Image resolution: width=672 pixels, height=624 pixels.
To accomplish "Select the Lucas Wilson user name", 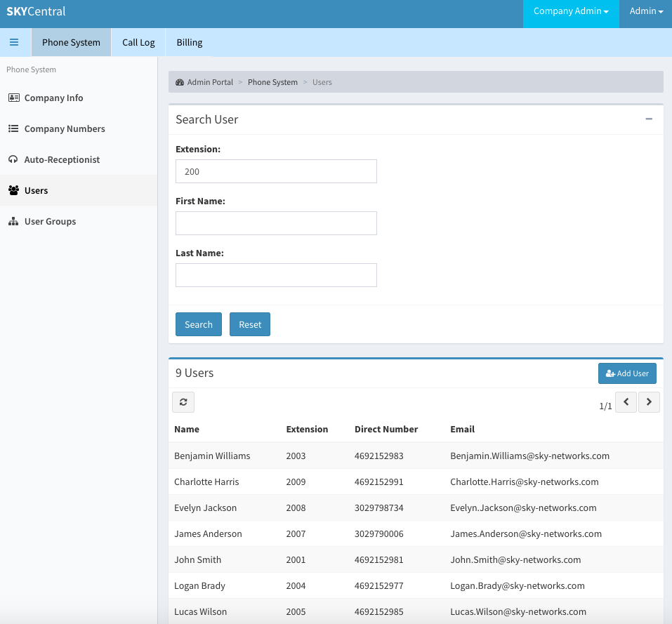I will [x=201, y=611].
